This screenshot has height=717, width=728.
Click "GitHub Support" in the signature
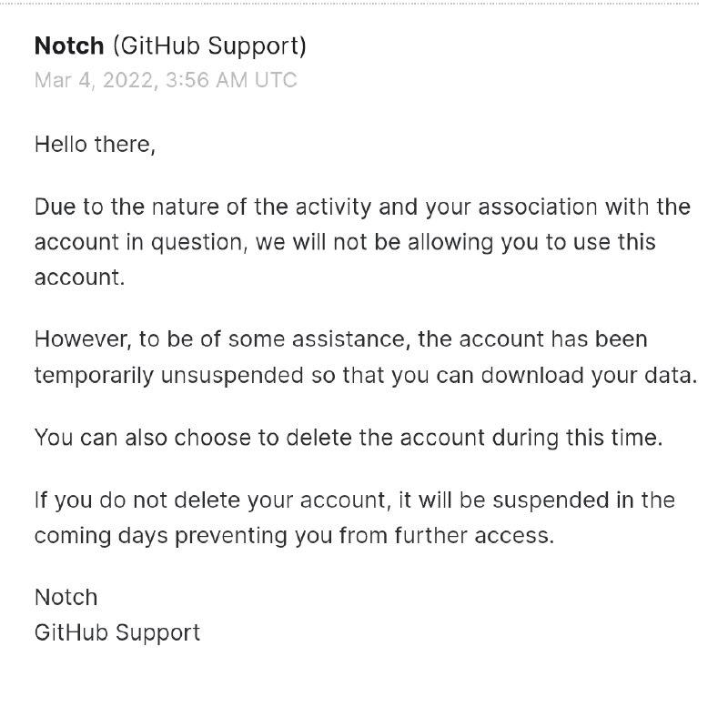tap(116, 632)
